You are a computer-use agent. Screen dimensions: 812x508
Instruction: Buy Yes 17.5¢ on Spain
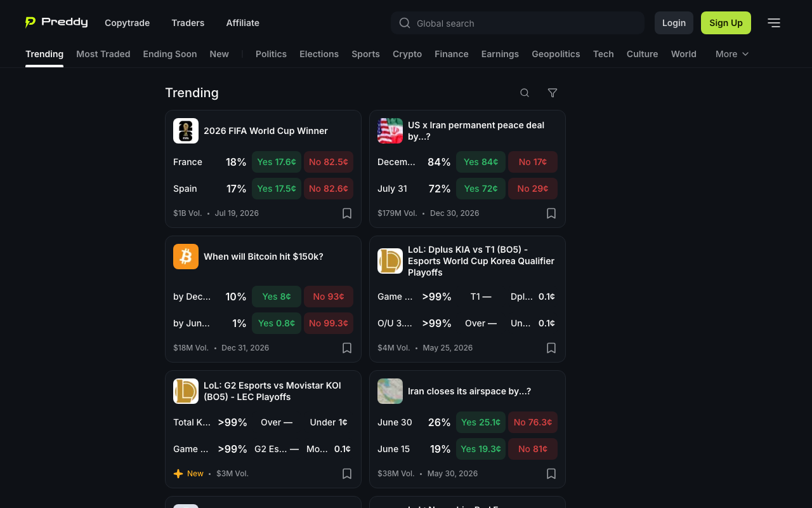coord(277,189)
